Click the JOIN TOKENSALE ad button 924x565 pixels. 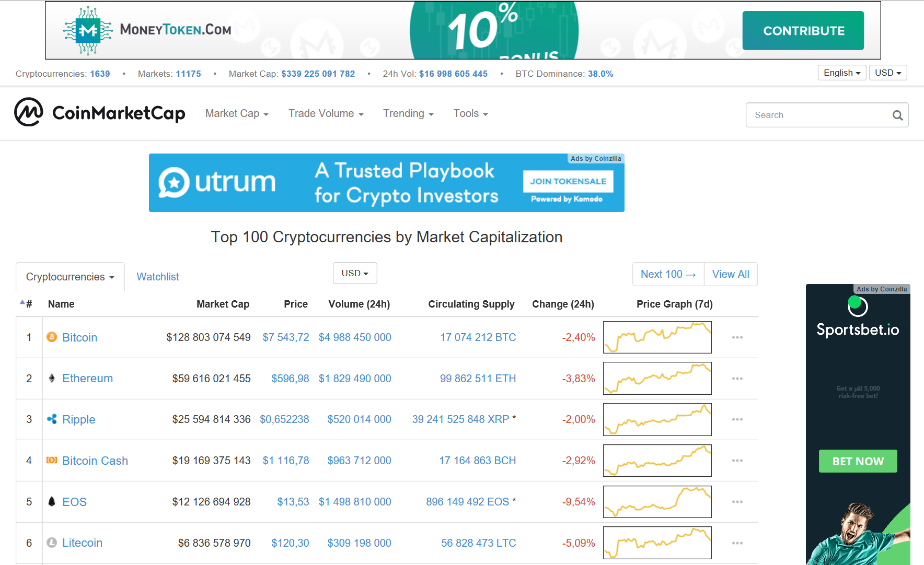(568, 181)
